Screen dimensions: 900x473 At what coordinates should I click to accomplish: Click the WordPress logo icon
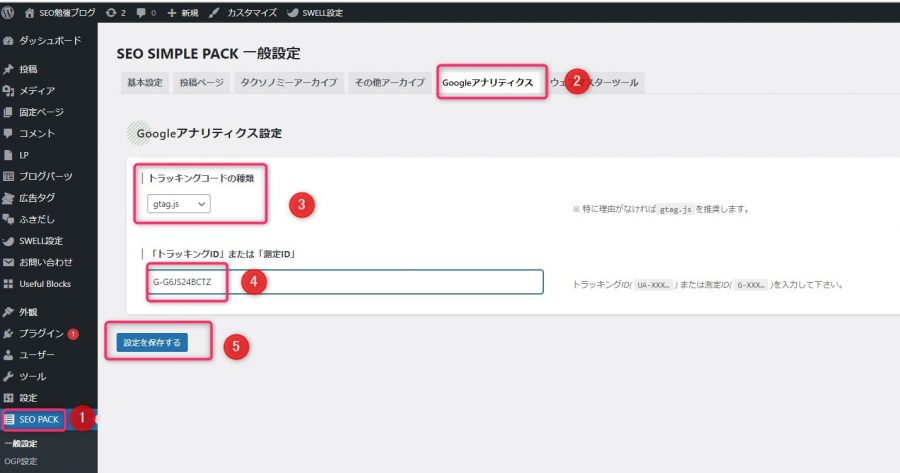(7, 13)
